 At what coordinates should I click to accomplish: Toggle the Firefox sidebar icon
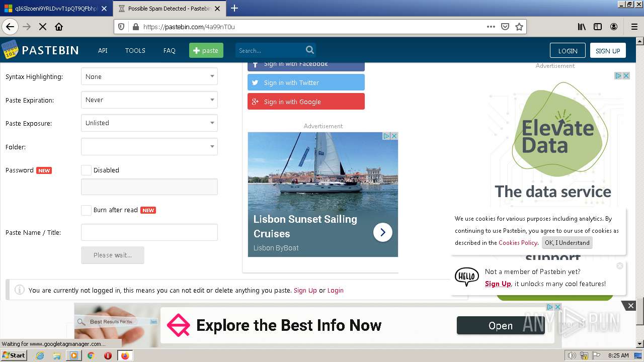coord(598,27)
